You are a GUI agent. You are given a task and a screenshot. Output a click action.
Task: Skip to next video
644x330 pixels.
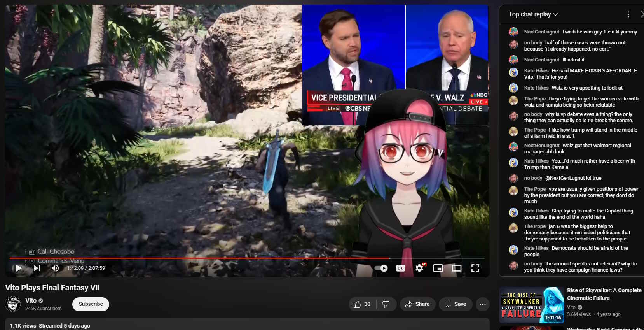point(37,268)
